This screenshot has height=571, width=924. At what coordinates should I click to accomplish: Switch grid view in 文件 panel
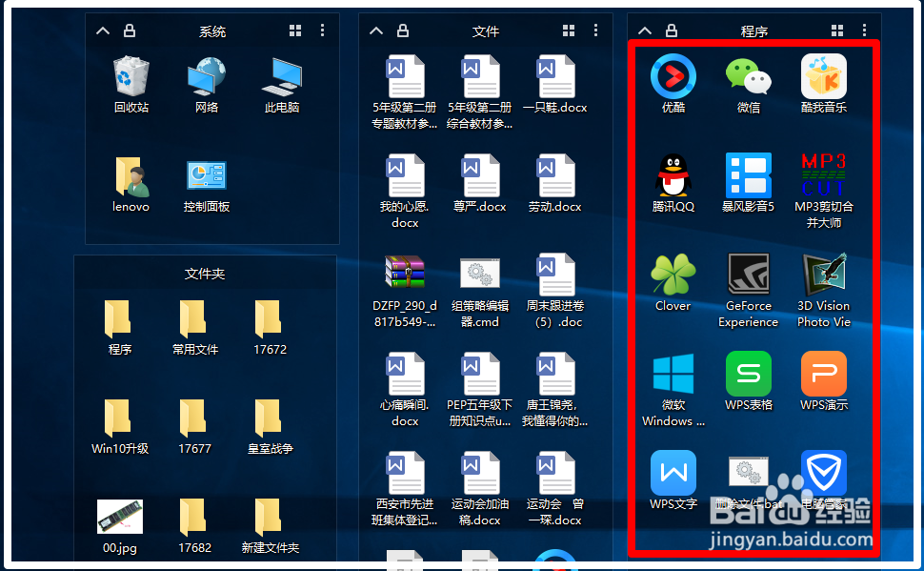tap(569, 31)
